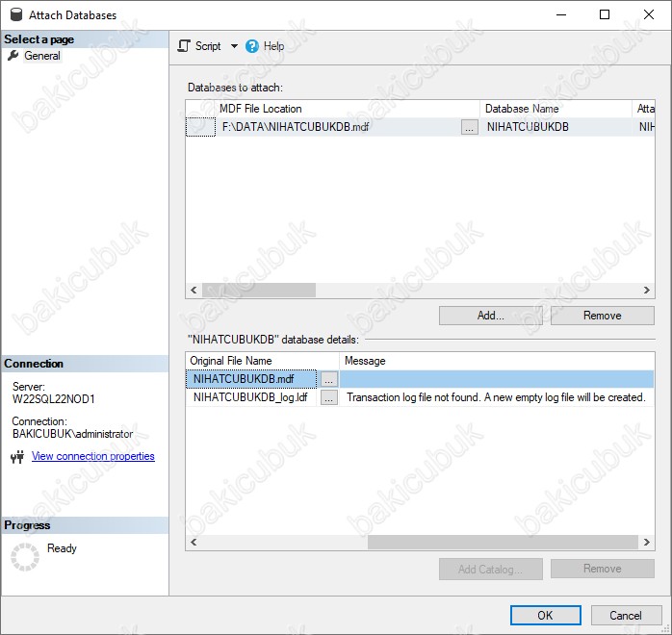Cancel the Attach Databases dialog
The width and height of the screenshot is (672, 635).
pos(625,616)
